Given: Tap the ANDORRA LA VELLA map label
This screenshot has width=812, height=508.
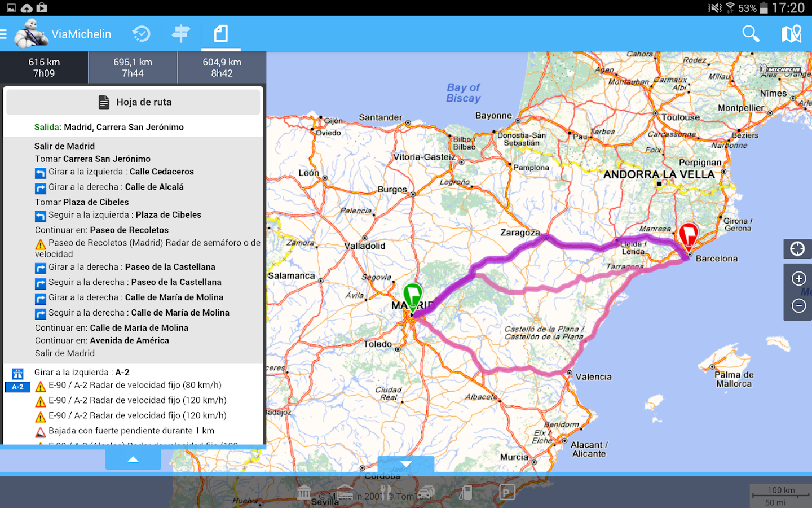Looking at the screenshot, I should [659, 174].
